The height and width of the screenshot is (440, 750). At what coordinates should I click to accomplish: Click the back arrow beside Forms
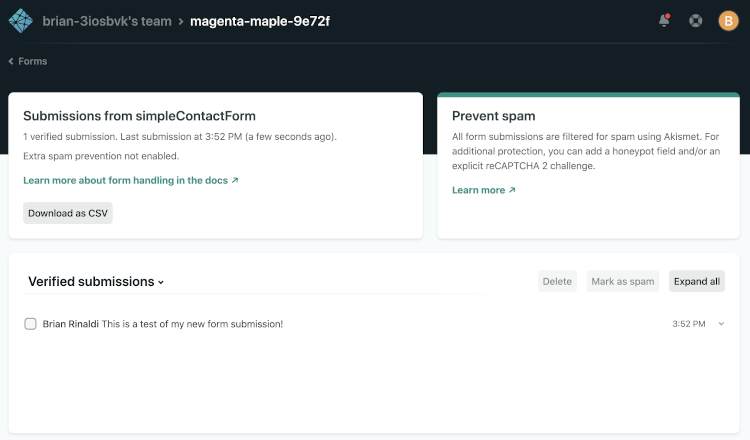(11, 61)
